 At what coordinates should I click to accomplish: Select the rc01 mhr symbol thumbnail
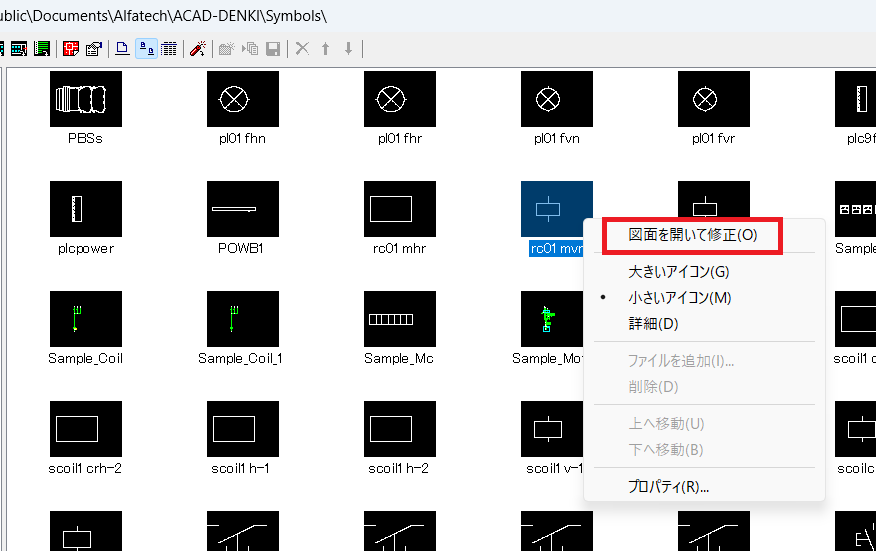pos(399,209)
